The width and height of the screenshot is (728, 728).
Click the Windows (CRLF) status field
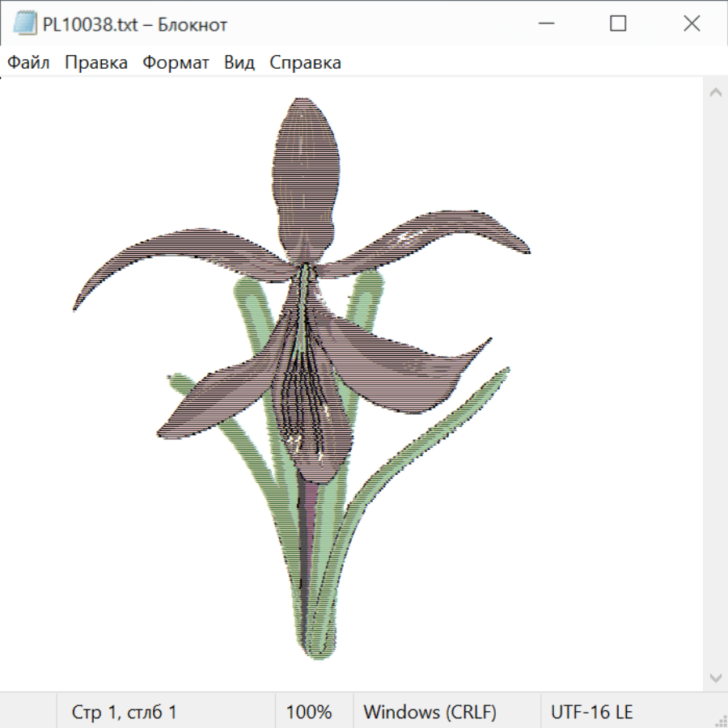tap(430, 712)
